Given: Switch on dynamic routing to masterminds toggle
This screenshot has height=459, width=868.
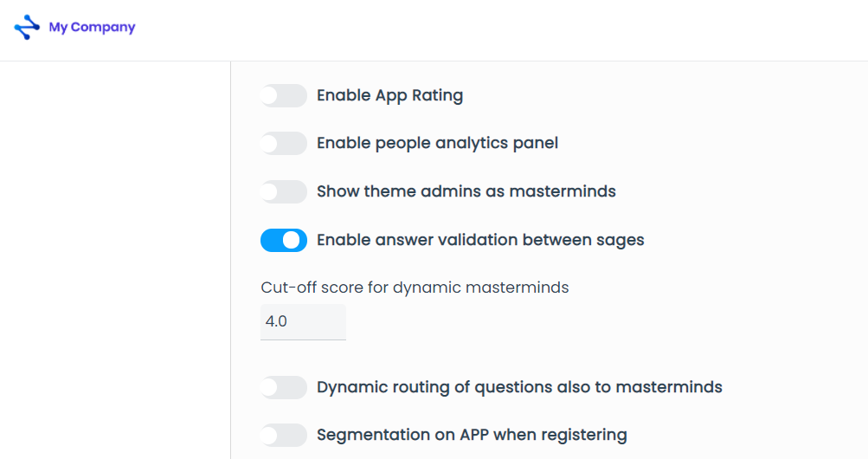Looking at the screenshot, I should click(284, 388).
